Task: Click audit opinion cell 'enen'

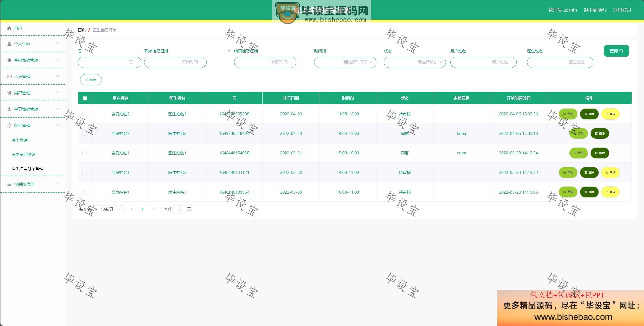Action: tap(461, 153)
